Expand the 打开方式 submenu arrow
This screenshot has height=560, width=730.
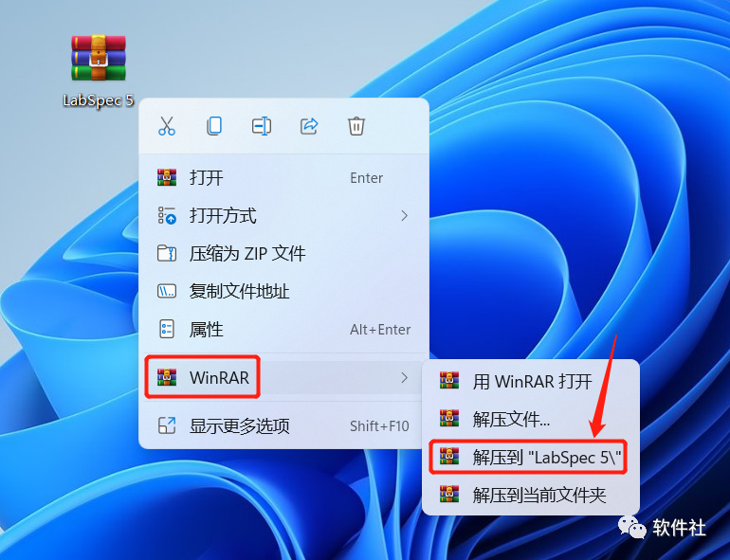coord(404,215)
